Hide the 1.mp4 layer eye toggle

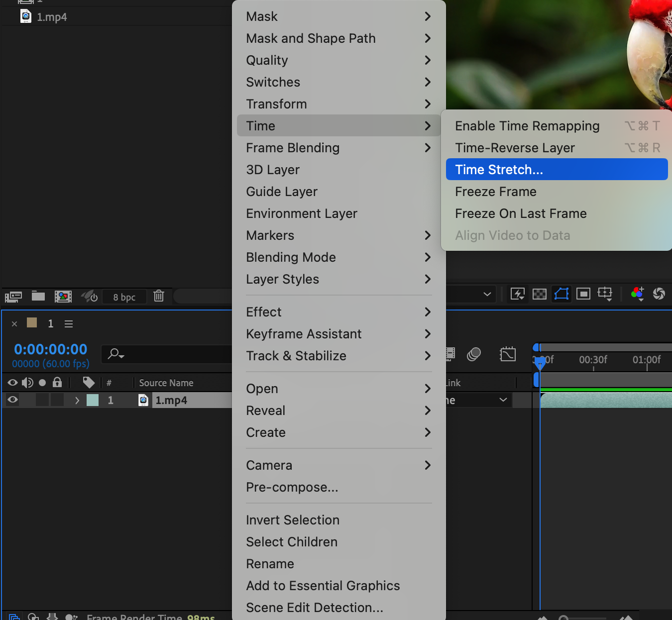coord(13,400)
